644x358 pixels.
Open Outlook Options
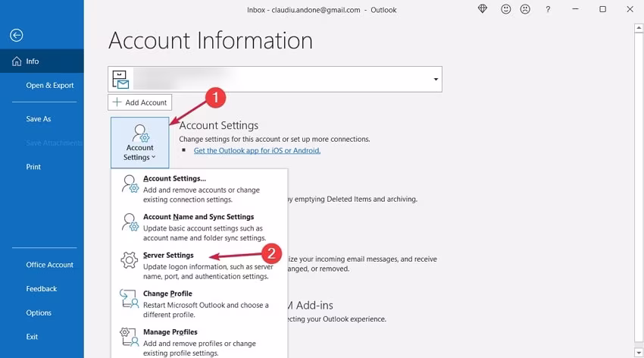click(x=39, y=312)
